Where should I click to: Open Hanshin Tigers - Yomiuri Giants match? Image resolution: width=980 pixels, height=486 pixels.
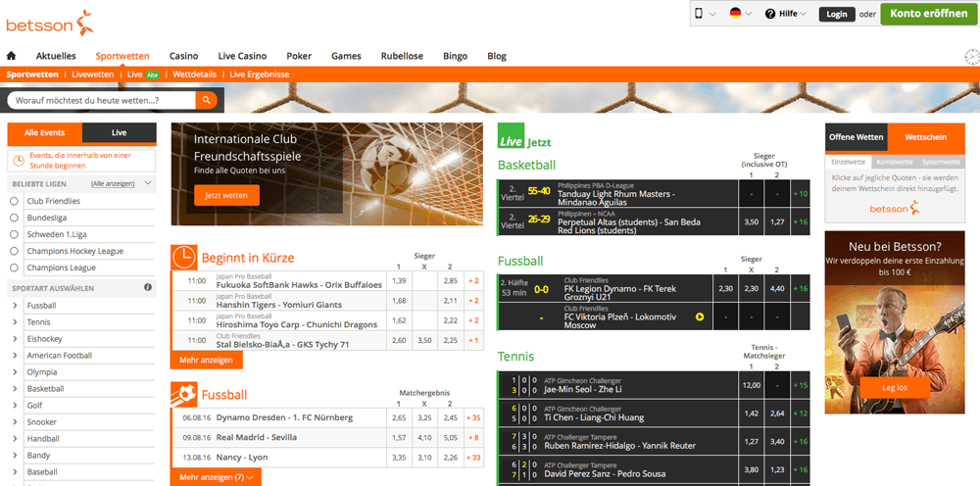point(278,305)
